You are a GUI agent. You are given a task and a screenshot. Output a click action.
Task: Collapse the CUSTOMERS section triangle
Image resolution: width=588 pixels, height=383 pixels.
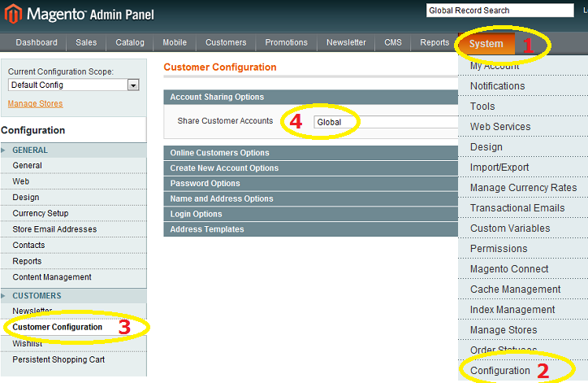pyautogui.click(x=3, y=296)
